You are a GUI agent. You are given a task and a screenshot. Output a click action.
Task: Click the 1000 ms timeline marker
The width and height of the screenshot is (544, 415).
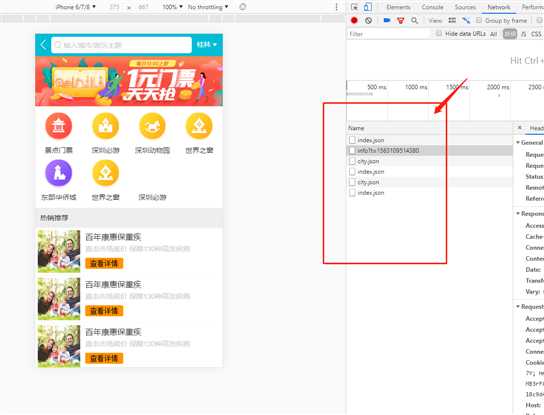[416, 87]
